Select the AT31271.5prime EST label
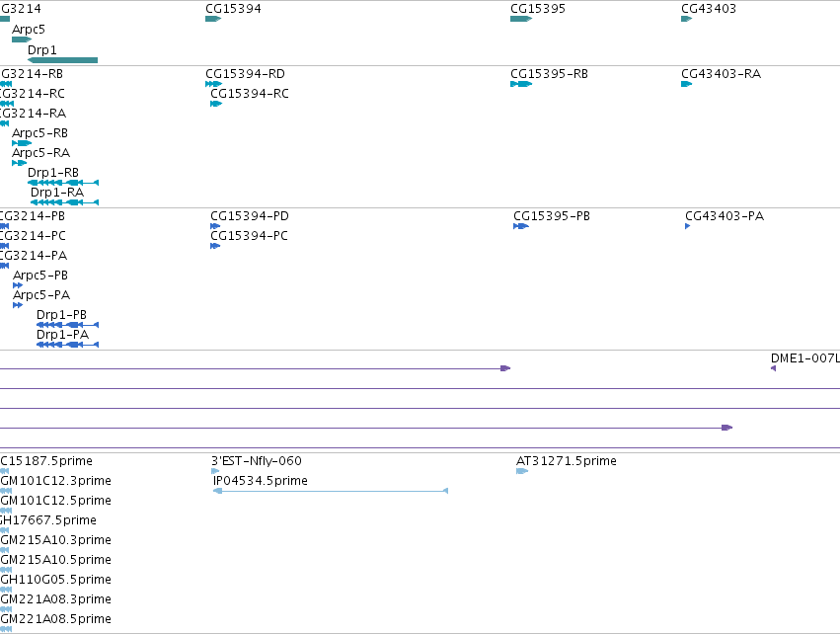 567,461
